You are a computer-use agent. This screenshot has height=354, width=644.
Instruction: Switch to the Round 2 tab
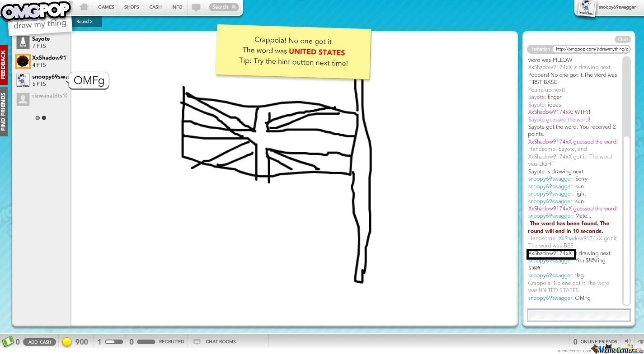tap(84, 21)
